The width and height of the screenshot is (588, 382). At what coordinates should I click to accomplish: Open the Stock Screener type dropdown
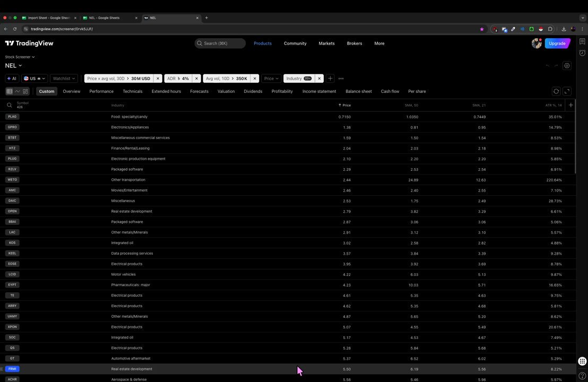[x=20, y=57]
